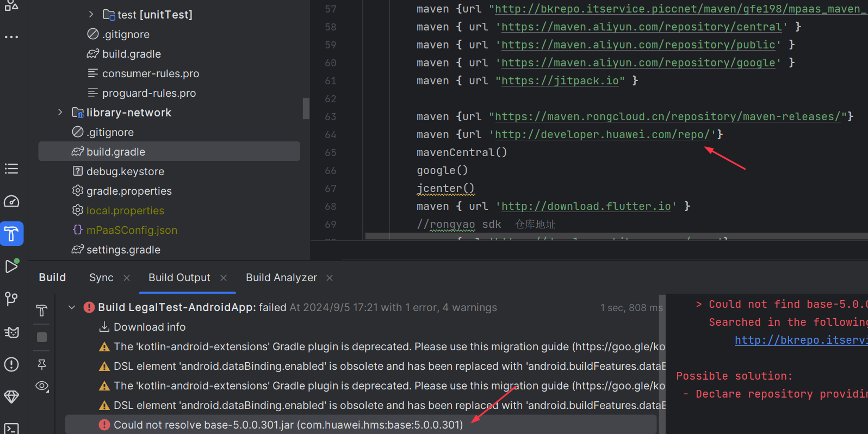Switch to the Build Output tab
The width and height of the screenshot is (868, 434).
tap(179, 277)
